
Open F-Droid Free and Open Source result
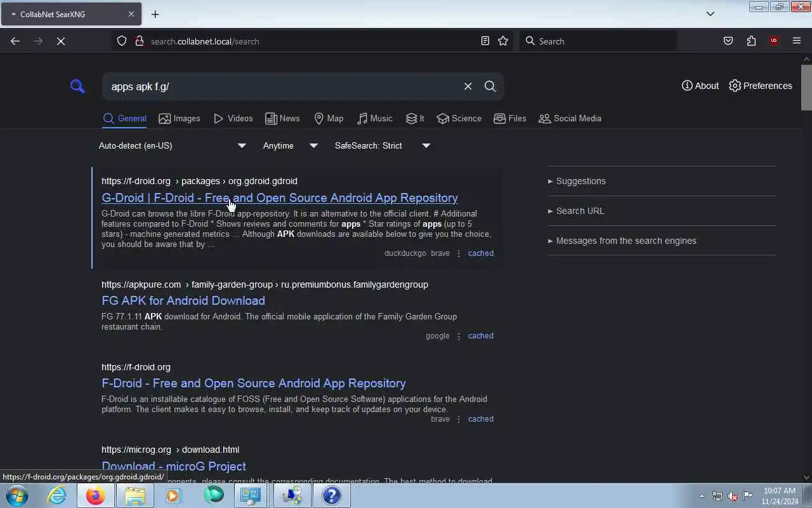[x=254, y=383]
